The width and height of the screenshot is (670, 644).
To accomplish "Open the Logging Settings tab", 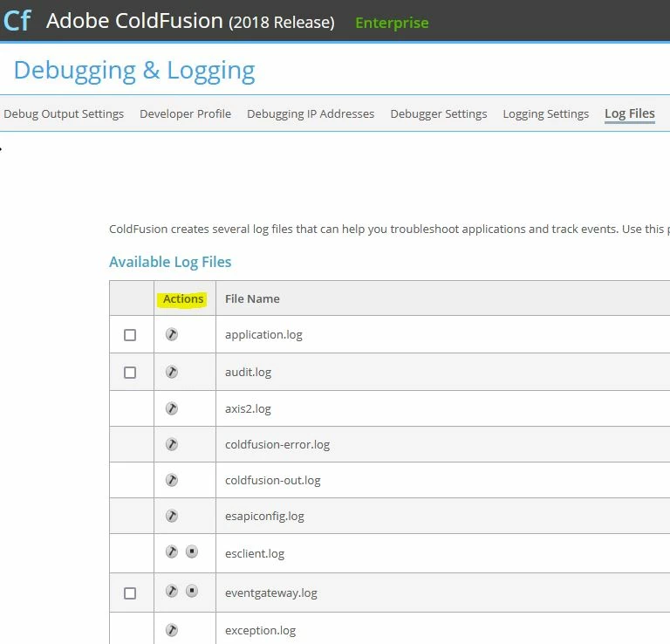I will click(x=545, y=113).
